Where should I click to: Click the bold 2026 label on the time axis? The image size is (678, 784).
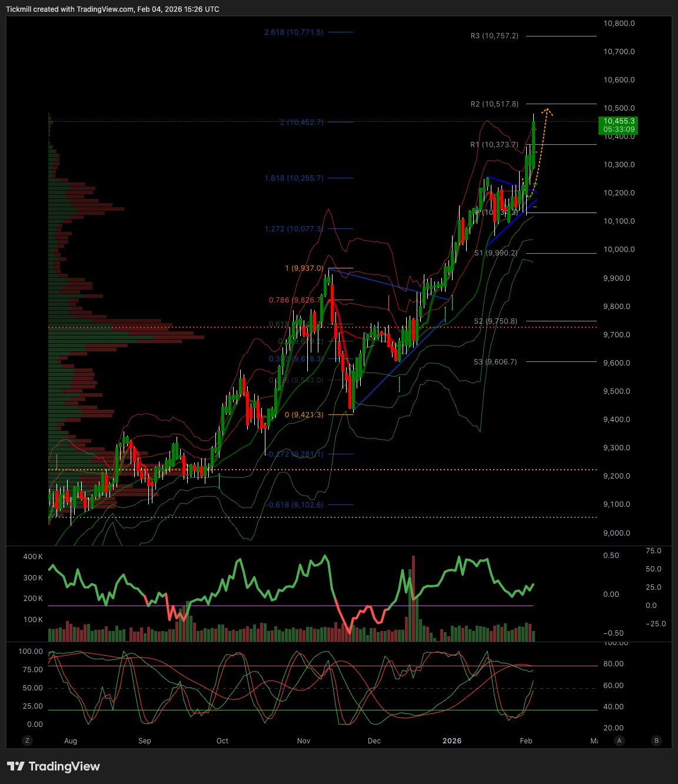click(452, 741)
